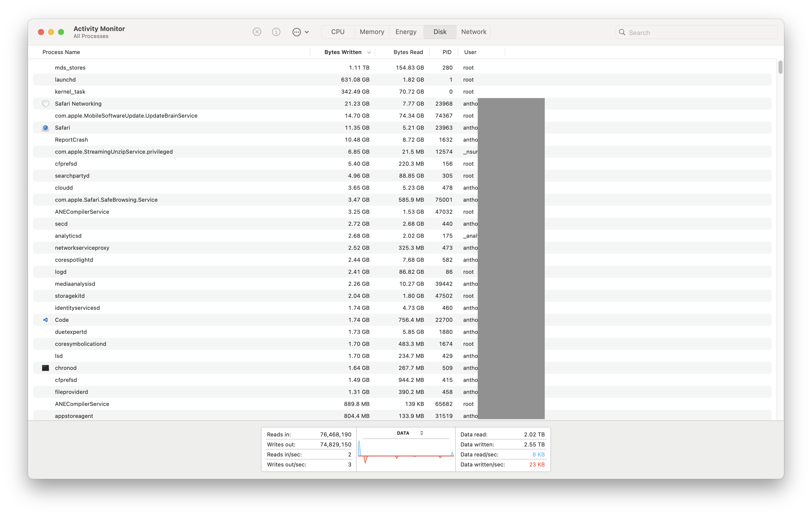Click the Code app icon in list
Image resolution: width=812 pixels, height=516 pixels.
click(45, 320)
